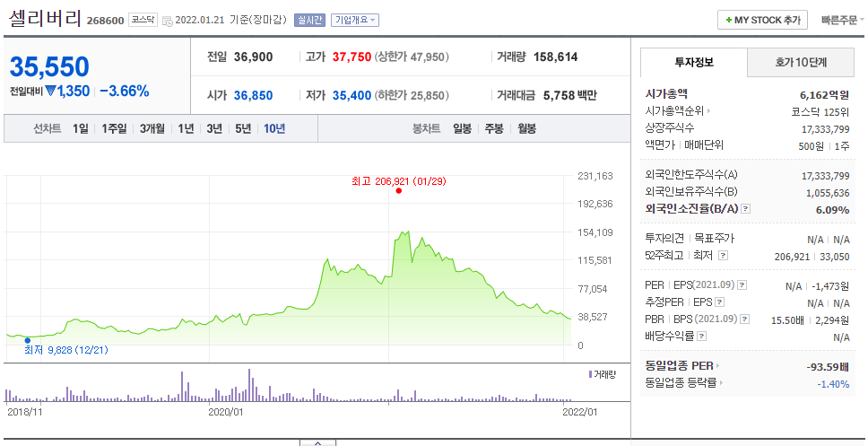Click the blue 최저 9,828 marker

[28, 340]
